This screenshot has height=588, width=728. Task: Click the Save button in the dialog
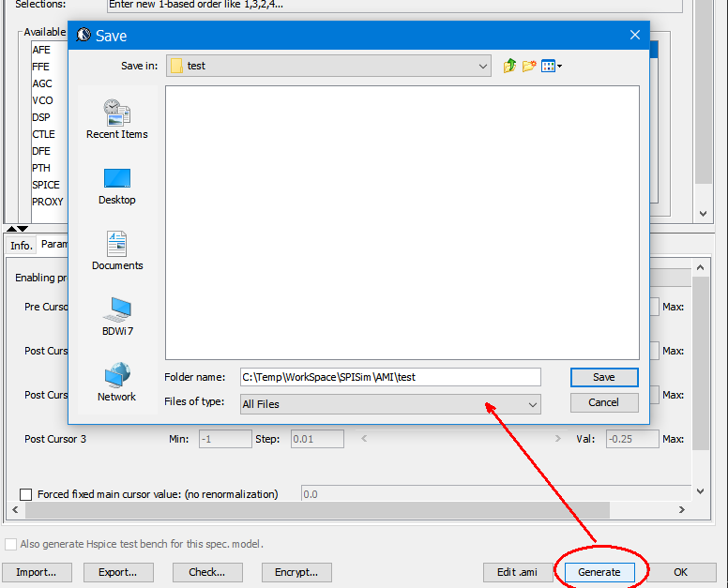pyautogui.click(x=603, y=377)
